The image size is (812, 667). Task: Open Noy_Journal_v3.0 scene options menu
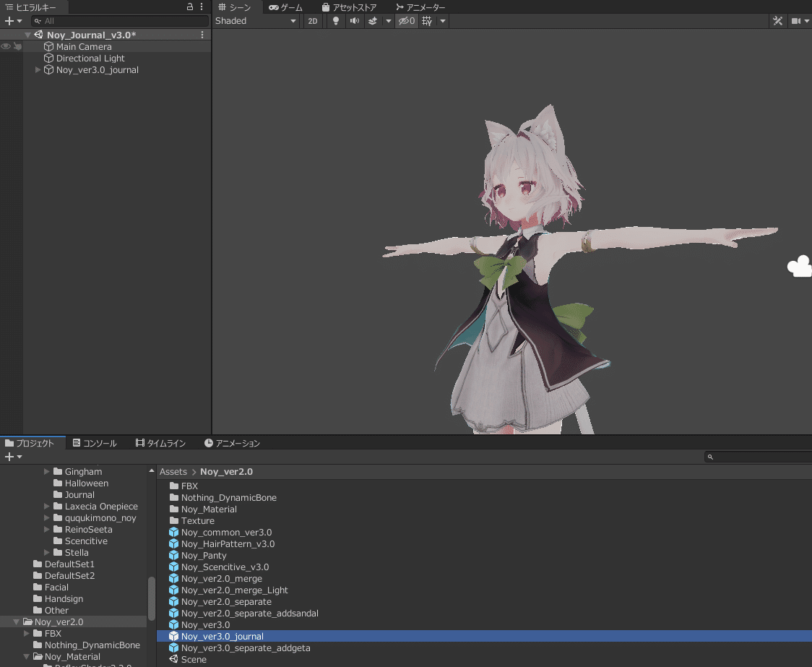pos(202,35)
